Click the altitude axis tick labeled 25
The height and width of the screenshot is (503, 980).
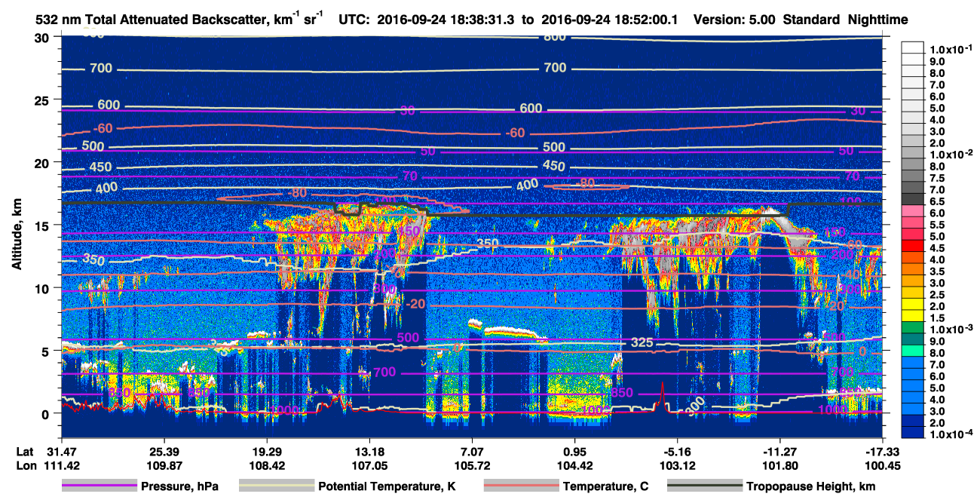pos(44,100)
